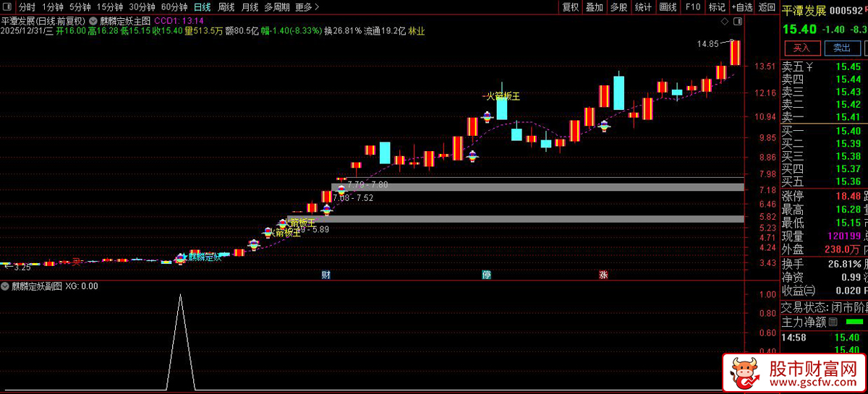Click the 现量 value 120199
The width and height of the screenshot is (868, 394).
pyautogui.click(x=846, y=236)
